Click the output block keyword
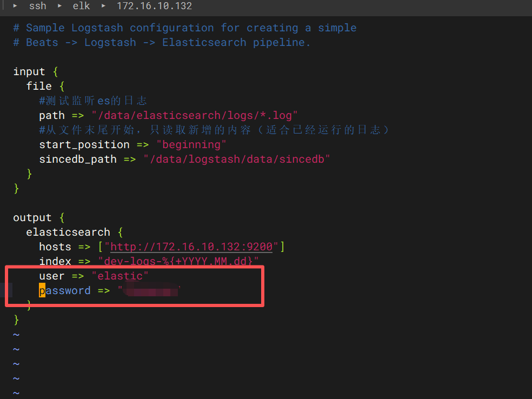 [x=32, y=218]
